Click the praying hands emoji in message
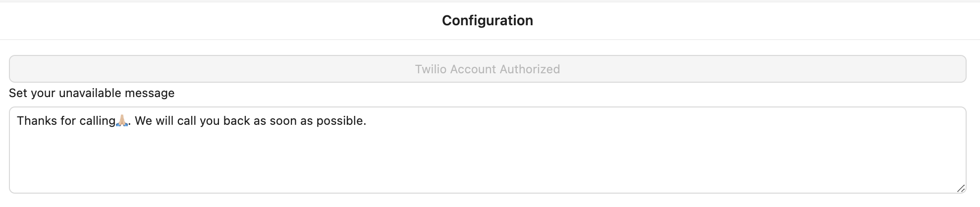This screenshot has width=980, height=207. 122,121
